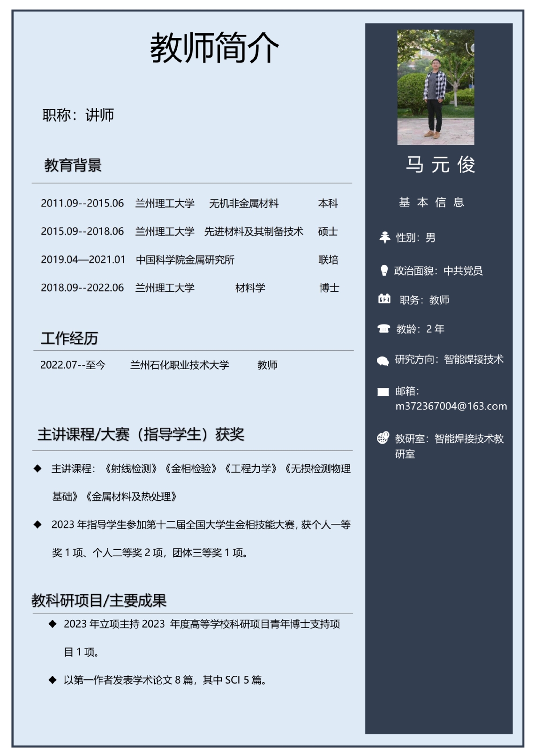534x756 pixels.
Task: Click the 兰州石化职业技术大学 work entry
Action: point(179,365)
